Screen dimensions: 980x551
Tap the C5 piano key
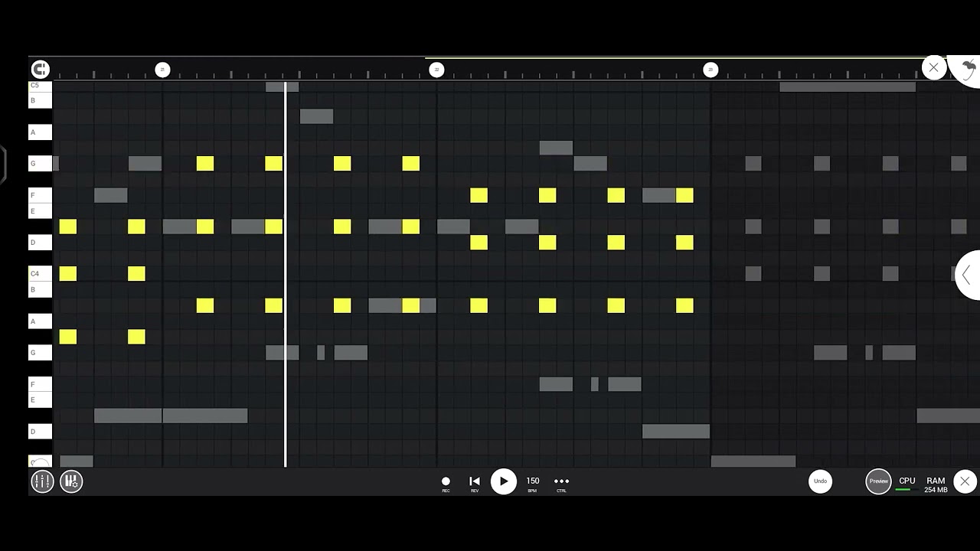point(40,86)
